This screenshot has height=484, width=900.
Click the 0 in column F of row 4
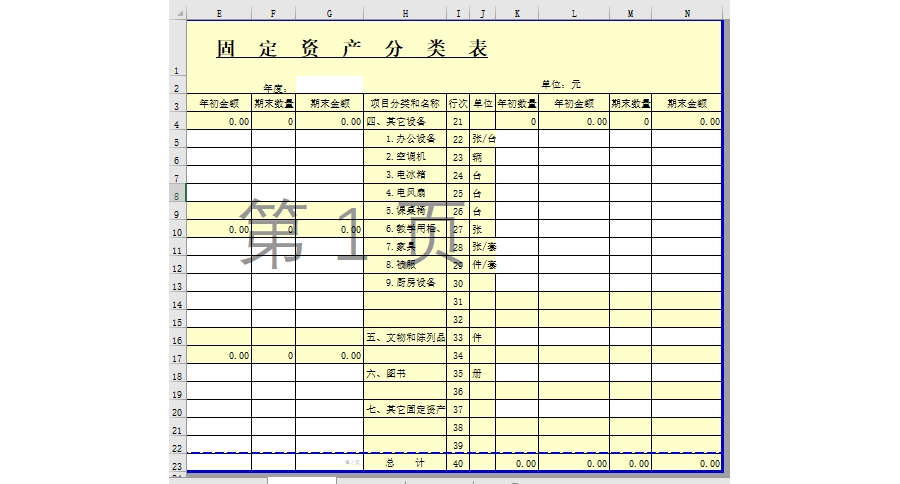(x=274, y=122)
